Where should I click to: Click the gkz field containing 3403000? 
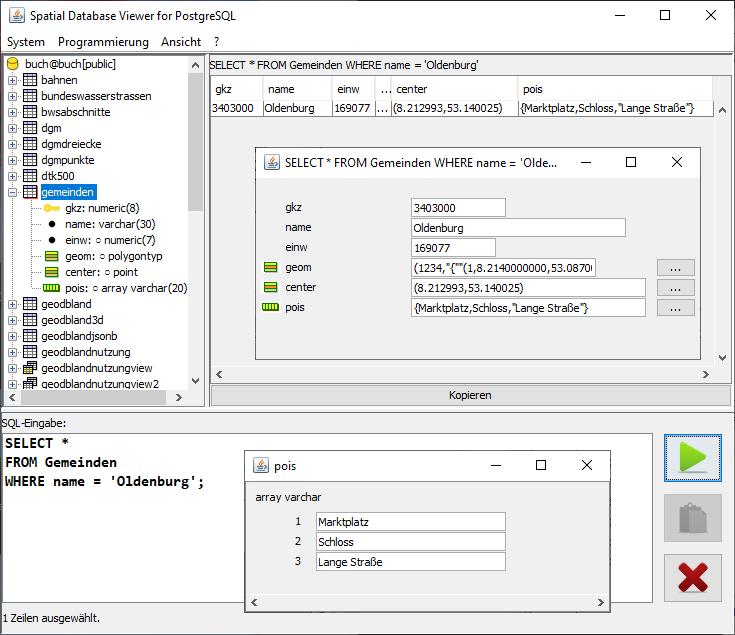coord(458,208)
